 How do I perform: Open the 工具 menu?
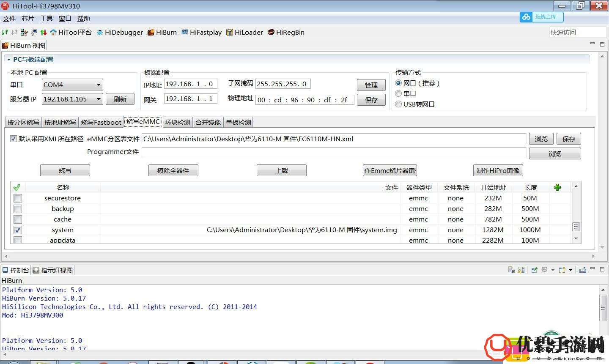click(46, 19)
